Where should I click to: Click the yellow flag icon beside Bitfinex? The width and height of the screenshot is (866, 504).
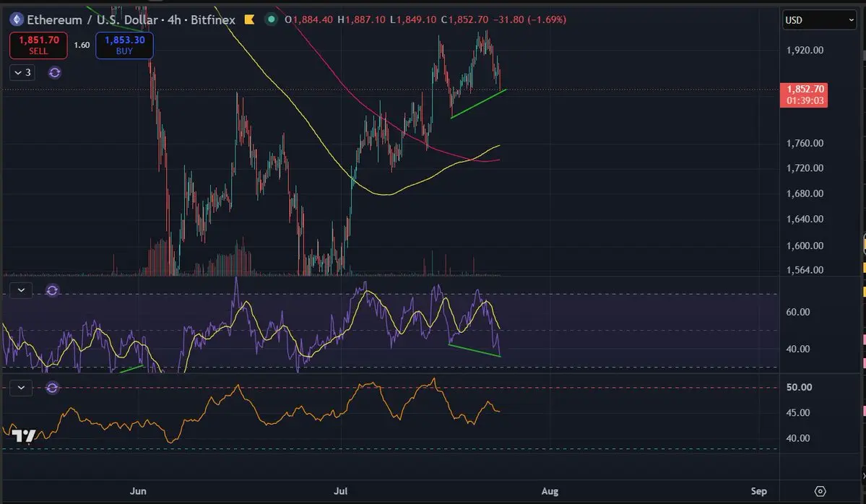tap(250, 19)
